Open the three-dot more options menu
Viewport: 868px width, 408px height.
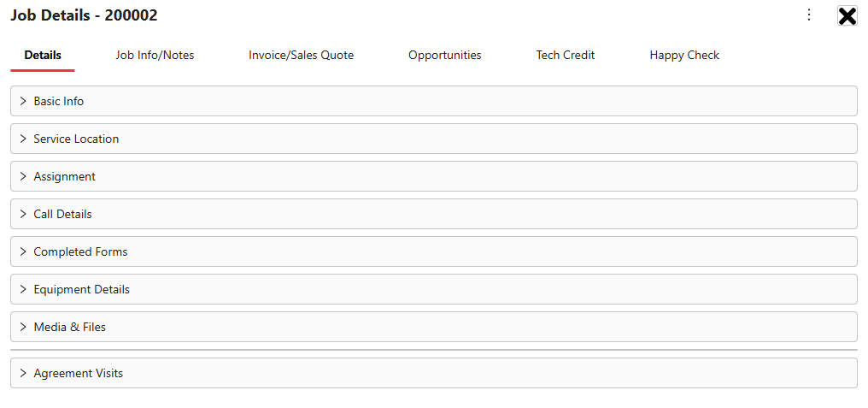point(809,15)
